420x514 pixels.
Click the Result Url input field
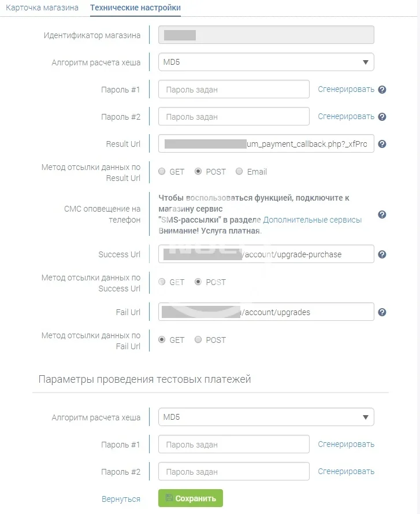(266, 144)
